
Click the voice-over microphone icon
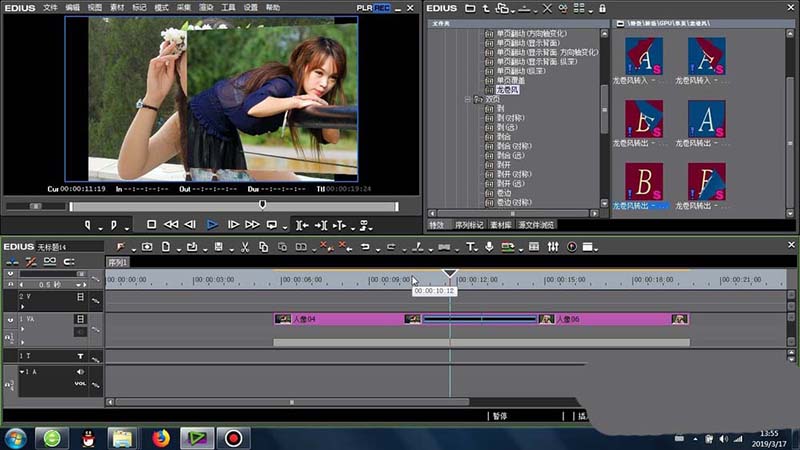tap(489, 247)
